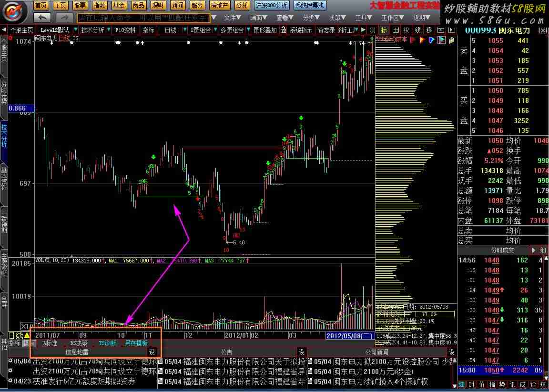549x392 pixels.
Task: Click the 线 draw-line tool icon
Action: [x=417, y=30]
